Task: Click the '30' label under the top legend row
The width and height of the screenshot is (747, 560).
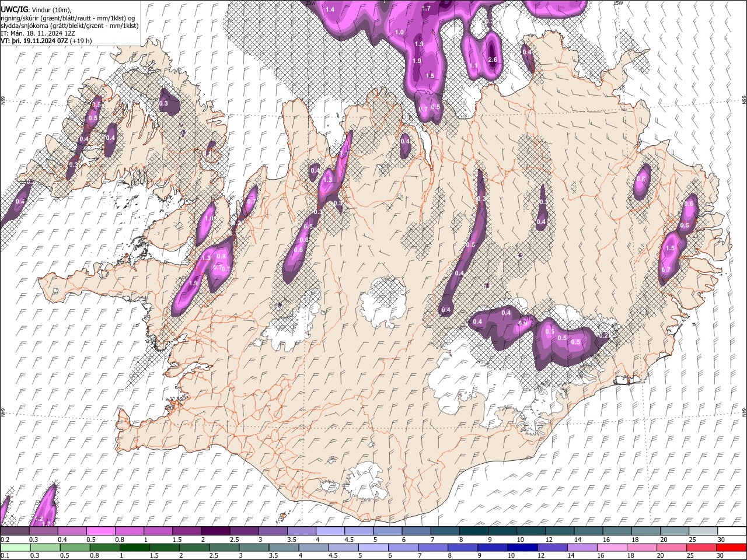Action: (x=721, y=540)
